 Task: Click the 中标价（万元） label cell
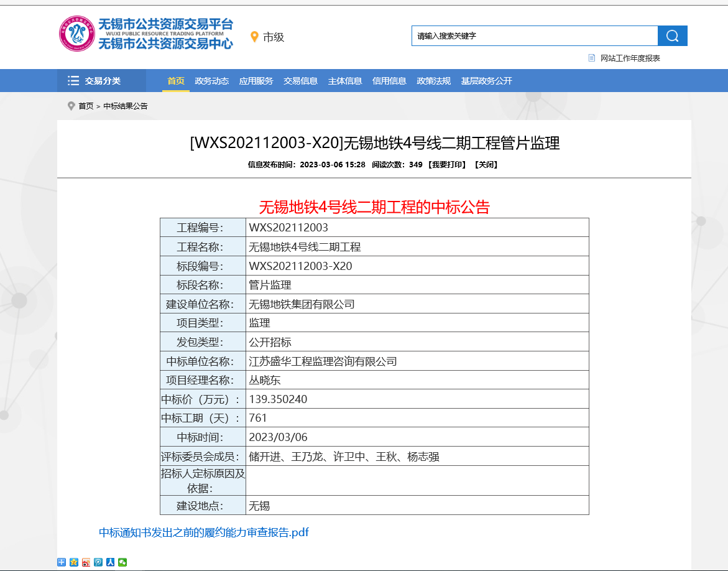203,399
